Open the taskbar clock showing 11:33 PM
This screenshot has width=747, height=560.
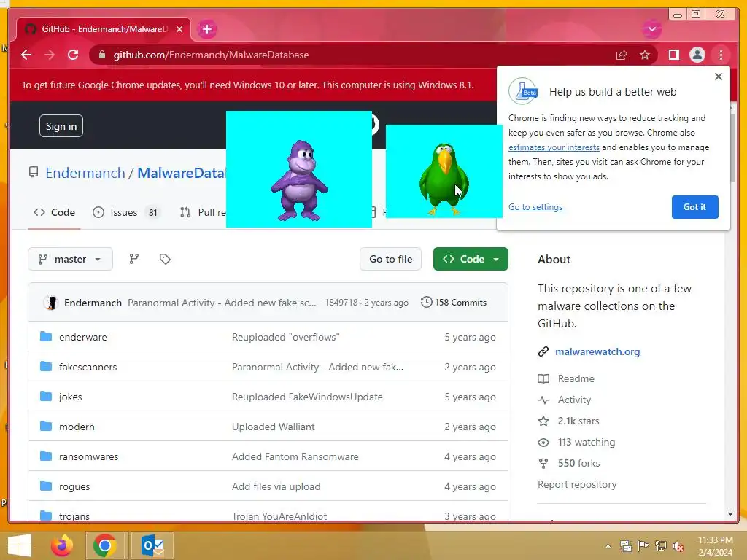715,546
